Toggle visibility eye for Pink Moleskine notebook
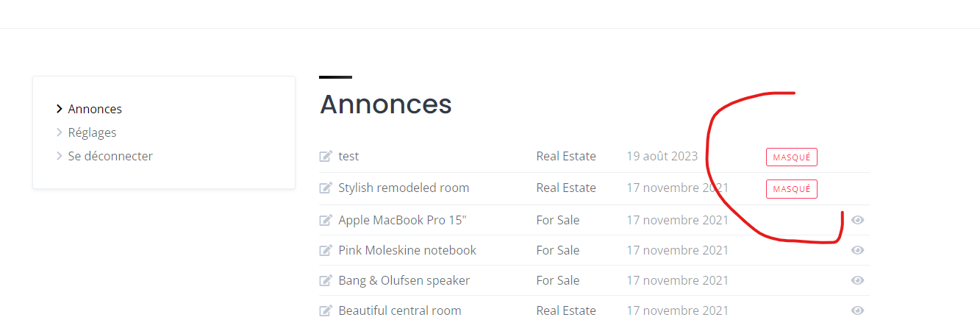 coord(857,250)
